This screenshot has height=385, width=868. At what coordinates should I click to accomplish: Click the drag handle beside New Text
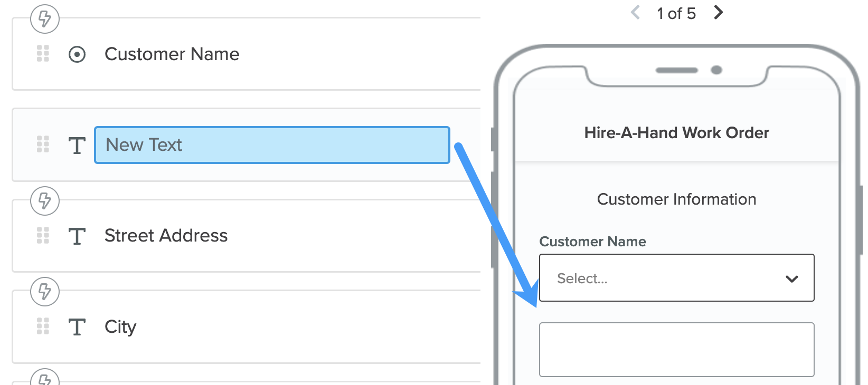(43, 145)
